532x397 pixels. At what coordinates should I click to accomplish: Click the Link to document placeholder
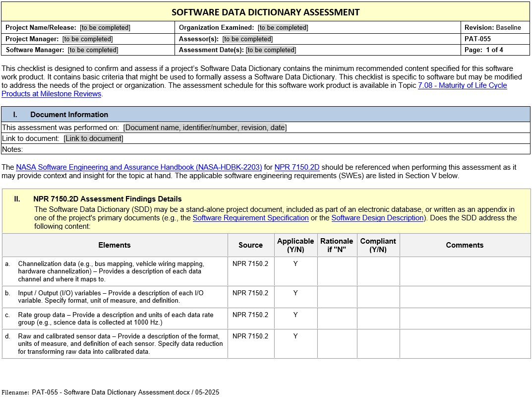[x=93, y=138]
